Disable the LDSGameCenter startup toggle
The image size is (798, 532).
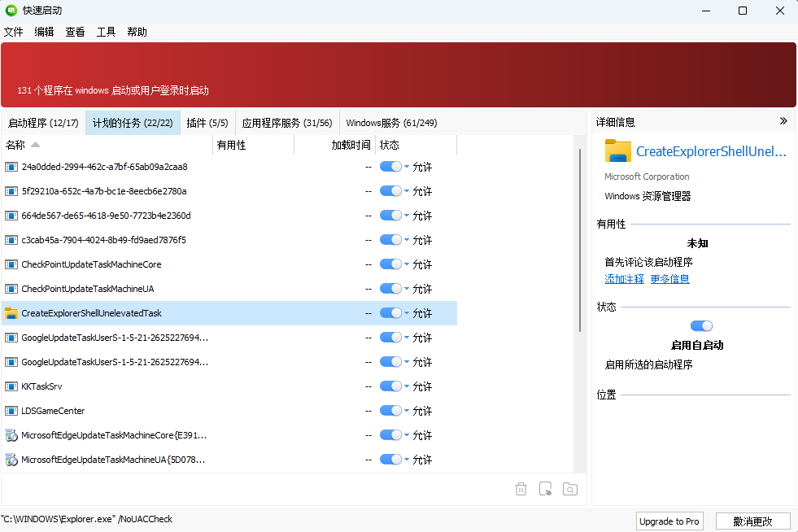pos(390,411)
